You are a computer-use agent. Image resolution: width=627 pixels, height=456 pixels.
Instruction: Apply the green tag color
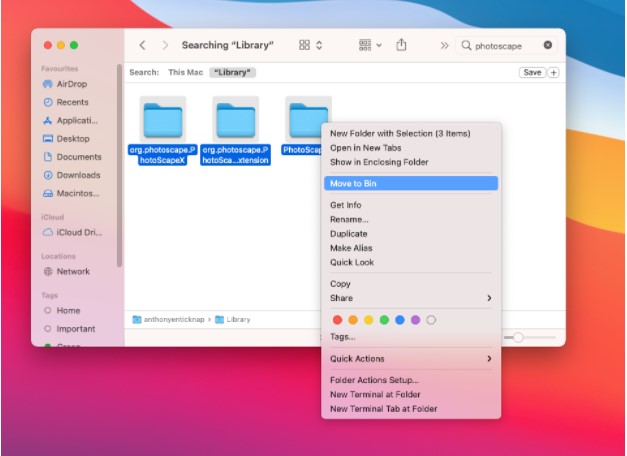click(384, 320)
